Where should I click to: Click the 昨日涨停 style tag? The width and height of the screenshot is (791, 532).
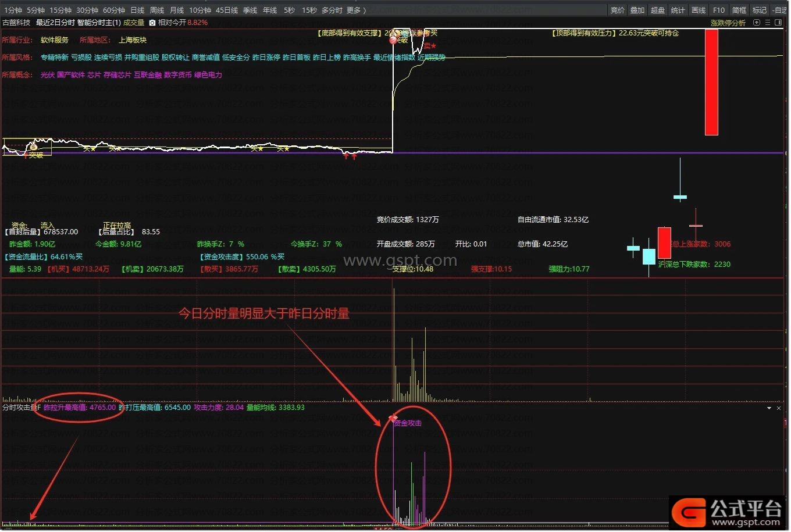[x=266, y=58]
